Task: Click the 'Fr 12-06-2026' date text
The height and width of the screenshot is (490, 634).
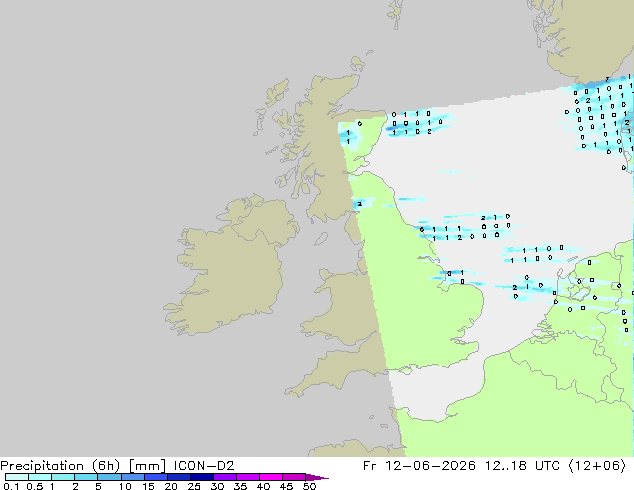Action: [419, 466]
